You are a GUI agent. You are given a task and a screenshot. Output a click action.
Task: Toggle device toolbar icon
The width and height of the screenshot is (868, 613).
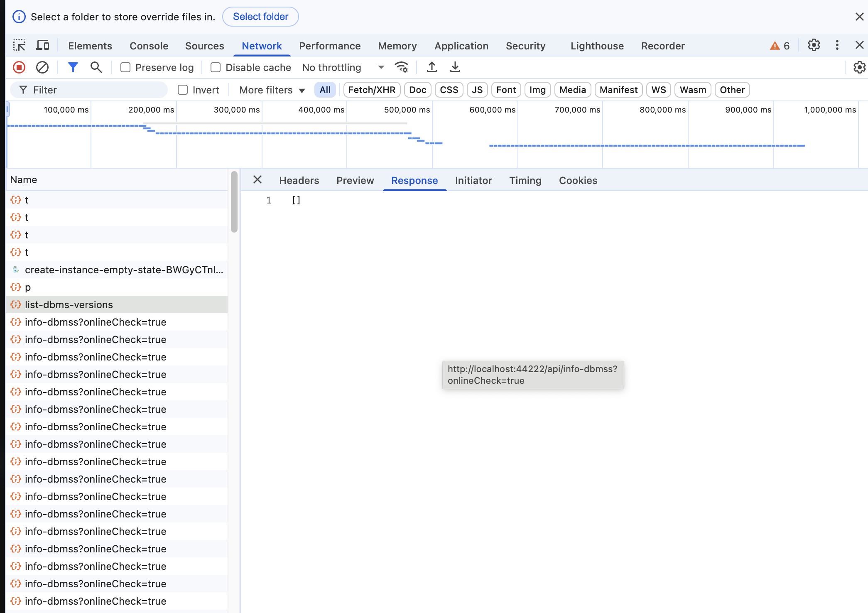pyautogui.click(x=42, y=45)
